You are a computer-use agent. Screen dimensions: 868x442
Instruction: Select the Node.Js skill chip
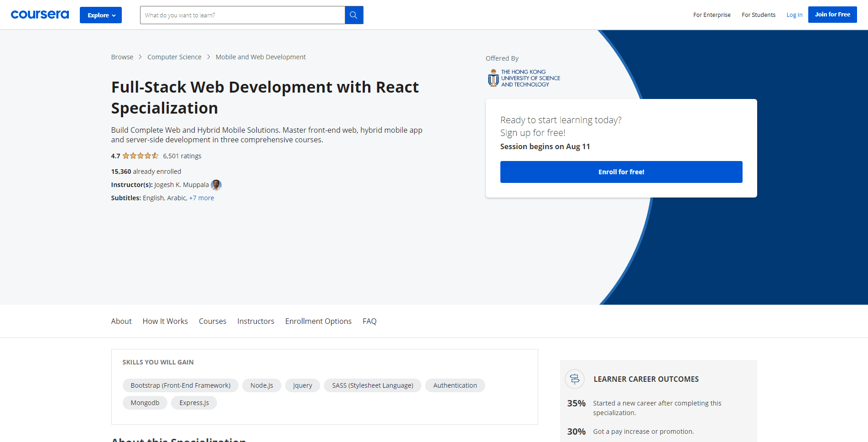261,385
